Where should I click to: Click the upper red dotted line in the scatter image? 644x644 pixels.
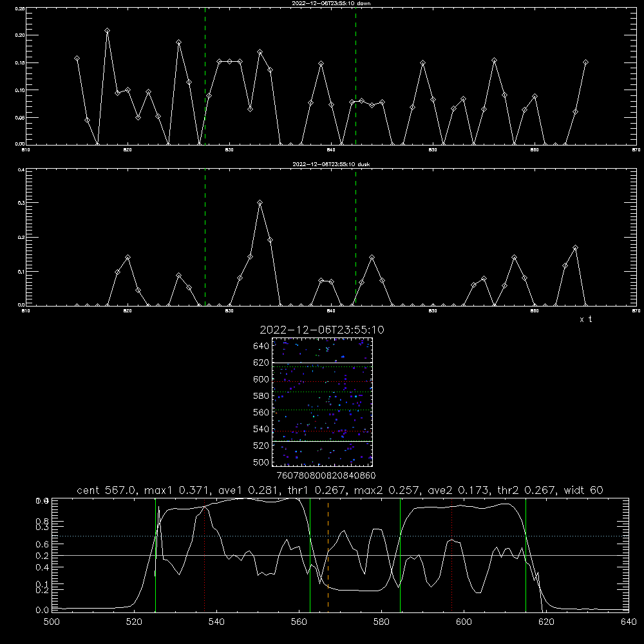click(x=323, y=381)
